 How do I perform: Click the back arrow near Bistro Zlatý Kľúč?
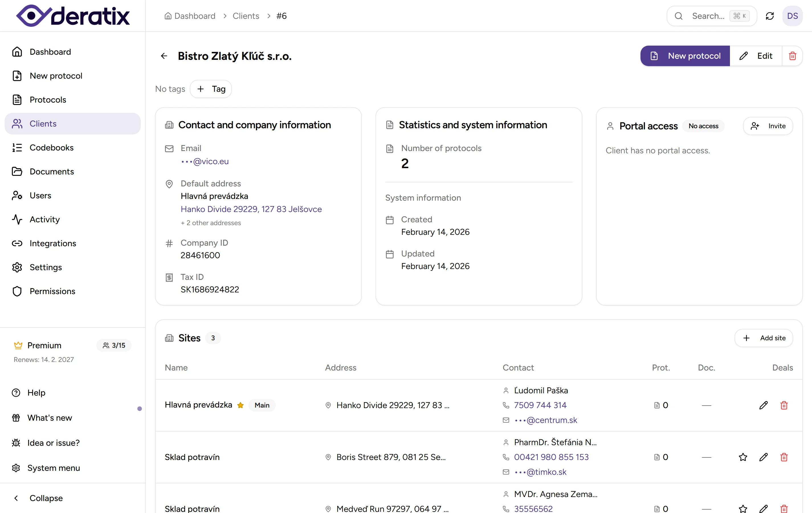(164, 56)
